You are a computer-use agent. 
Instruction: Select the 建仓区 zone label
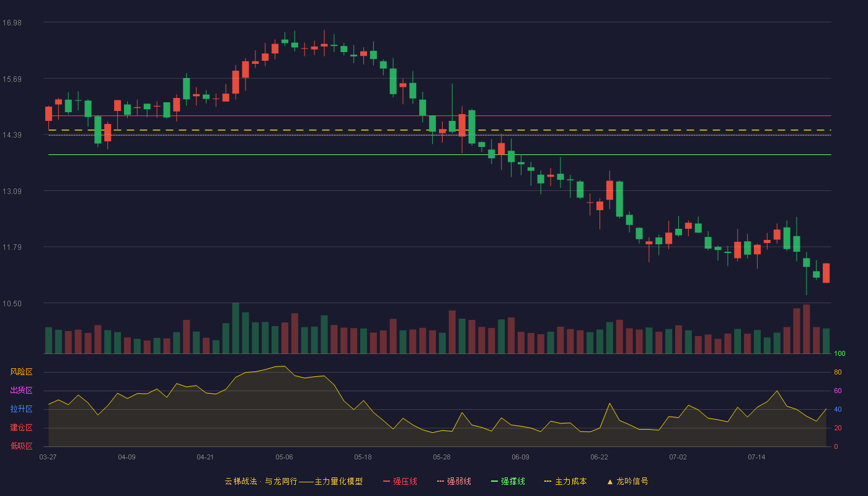point(21,428)
